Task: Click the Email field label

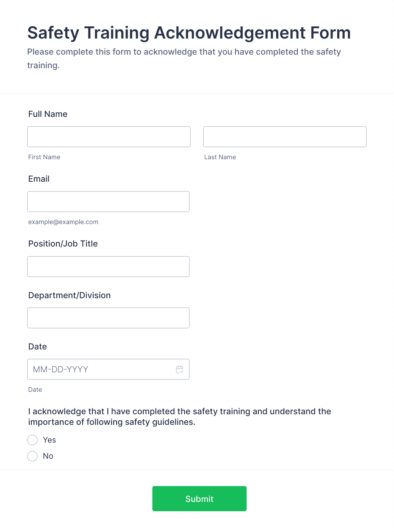Action: click(39, 179)
